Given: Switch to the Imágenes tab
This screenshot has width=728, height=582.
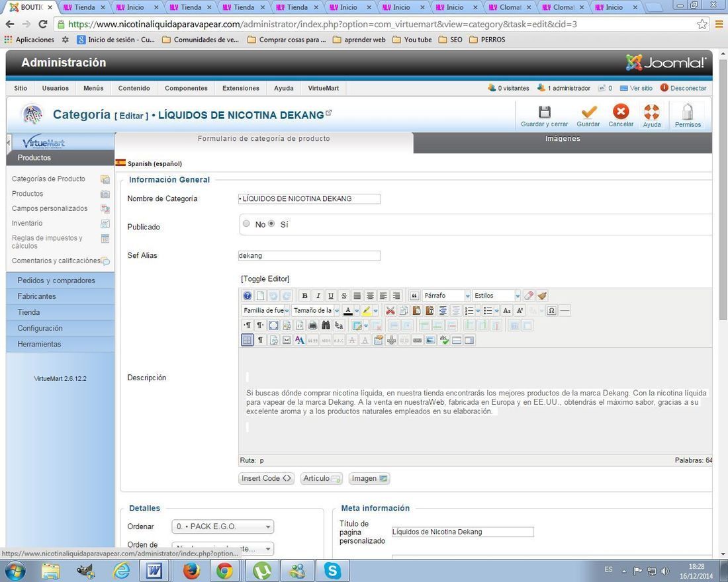Looking at the screenshot, I should point(563,142).
